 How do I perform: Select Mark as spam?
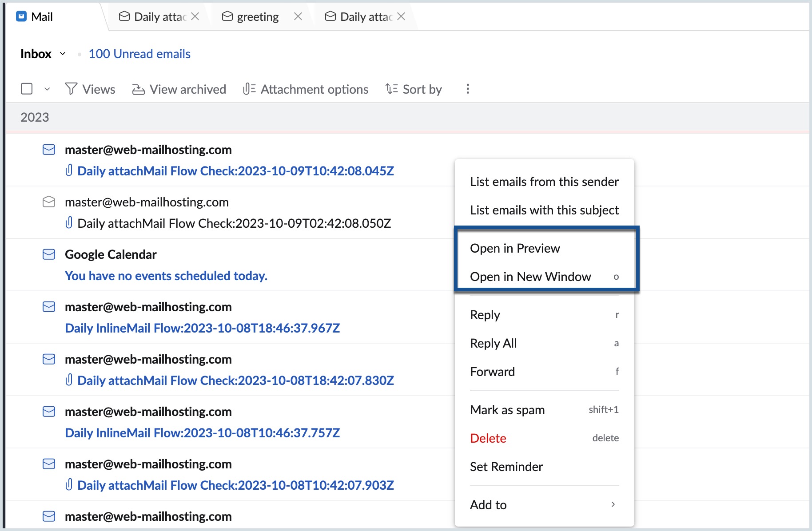[544, 410]
